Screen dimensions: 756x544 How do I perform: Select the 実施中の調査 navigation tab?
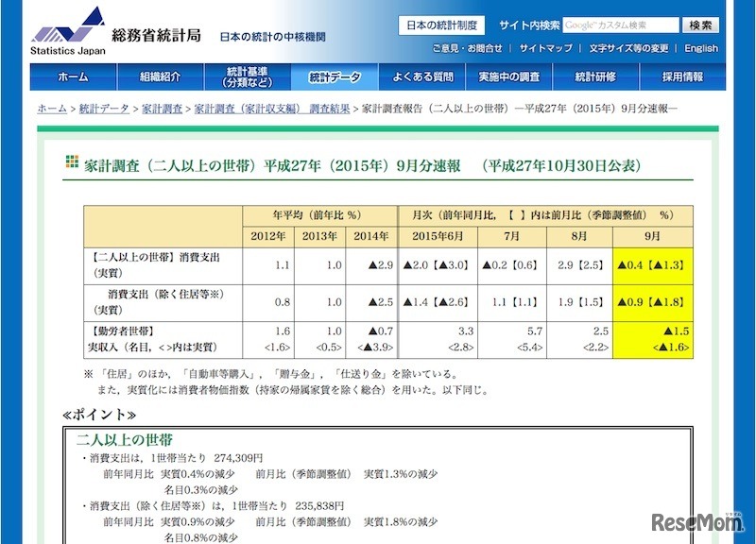508,76
